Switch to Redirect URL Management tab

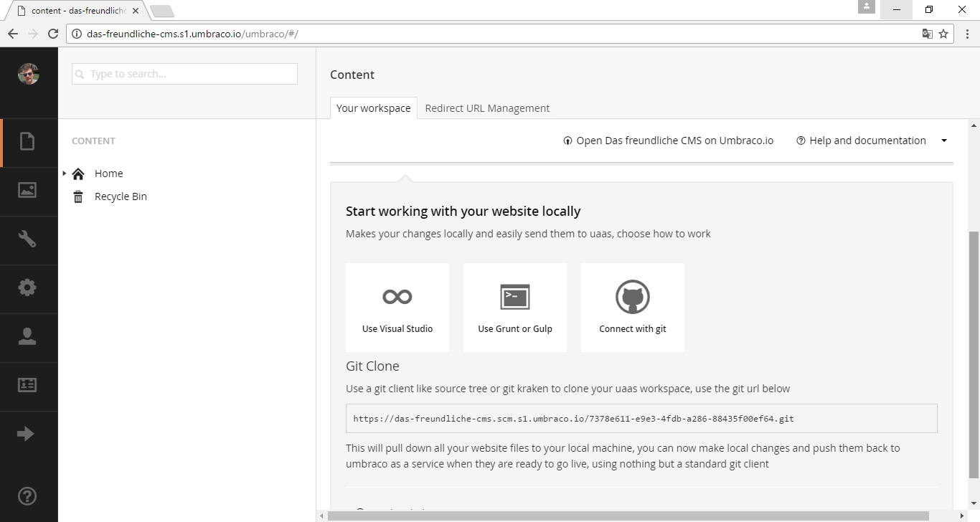click(x=487, y=108)
